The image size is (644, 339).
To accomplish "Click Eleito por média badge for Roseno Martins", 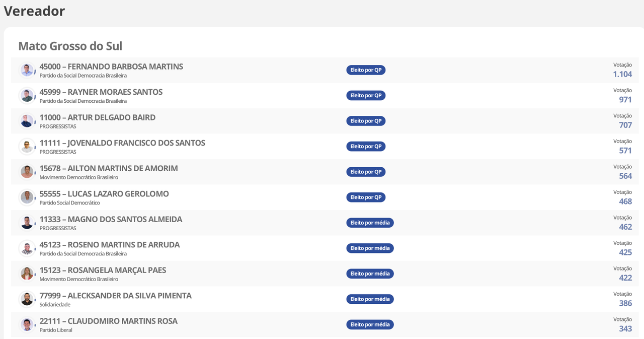I will (370, 248).
